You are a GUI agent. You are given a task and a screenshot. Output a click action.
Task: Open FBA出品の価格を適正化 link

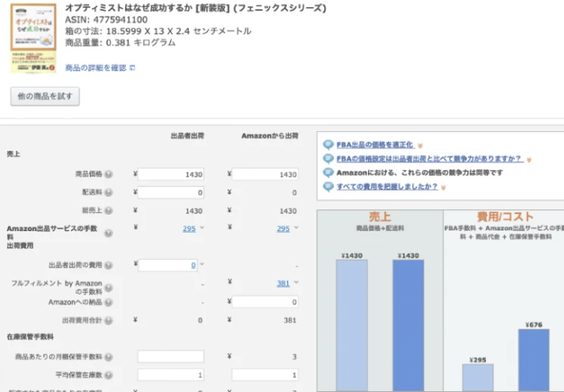click(x=375, y=144)
